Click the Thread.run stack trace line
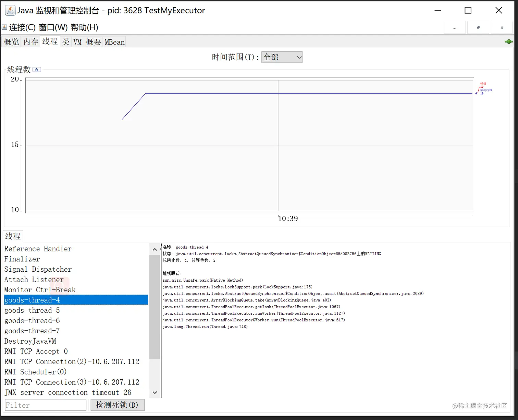Image resolution: width=518 pixels, height=420 pixels. tap(205, 327)
